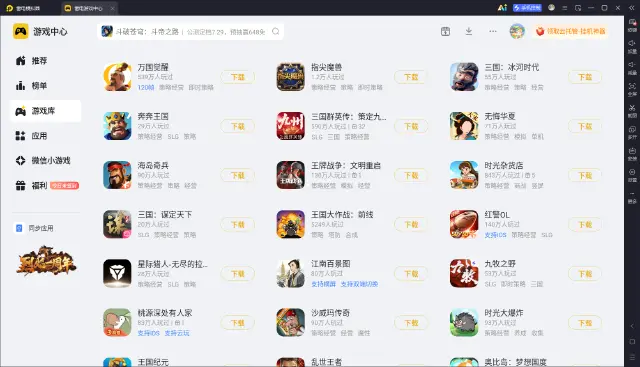The image size is (640, 367).
Task: Click the 支持iOS tag under 红警OL
Action: (x=495, y=235)
